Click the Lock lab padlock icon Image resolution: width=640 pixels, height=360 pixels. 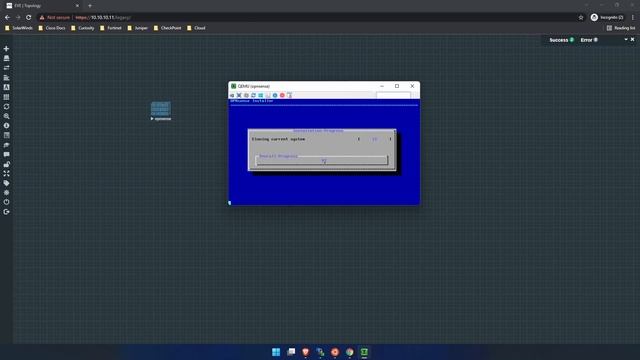[x=6, y=164]
